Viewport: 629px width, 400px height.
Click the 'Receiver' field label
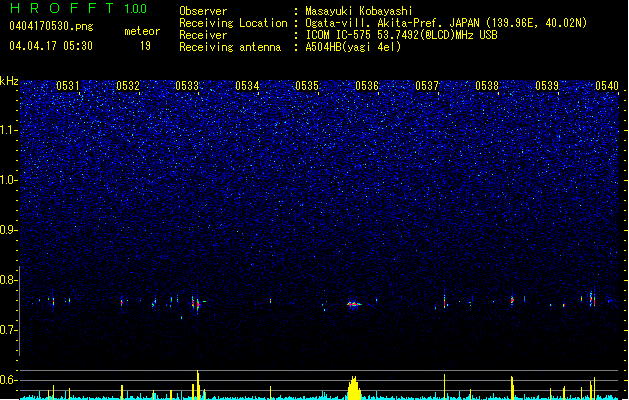pos(203,35)
